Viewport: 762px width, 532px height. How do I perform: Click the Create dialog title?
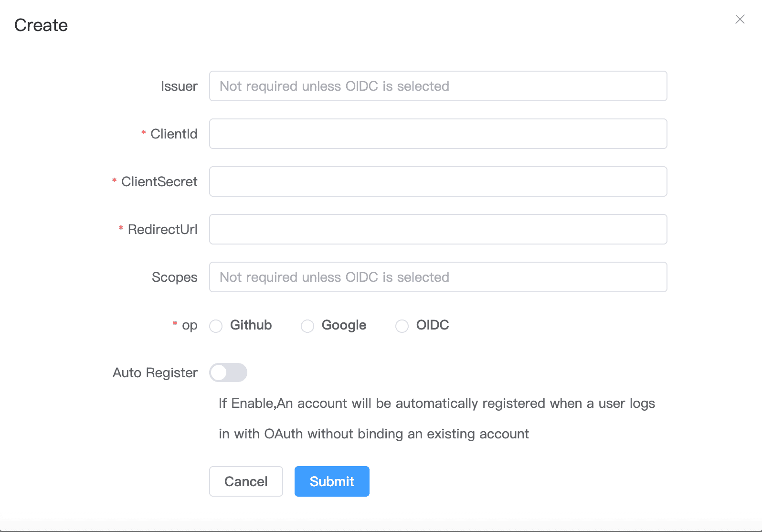41,25
